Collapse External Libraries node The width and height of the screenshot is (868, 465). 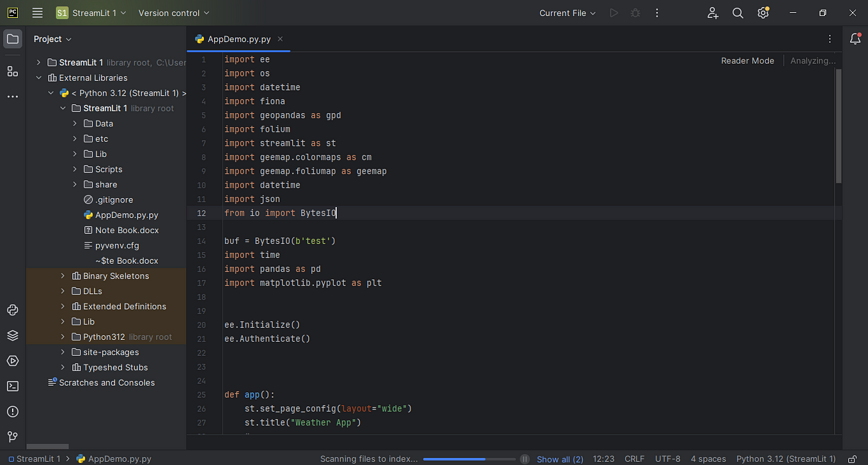pos(38,78)
